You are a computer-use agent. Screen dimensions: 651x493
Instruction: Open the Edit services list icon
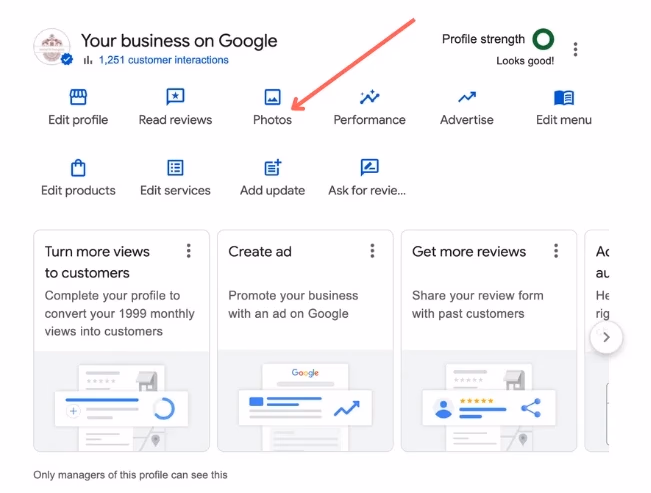tap(175, 168)
